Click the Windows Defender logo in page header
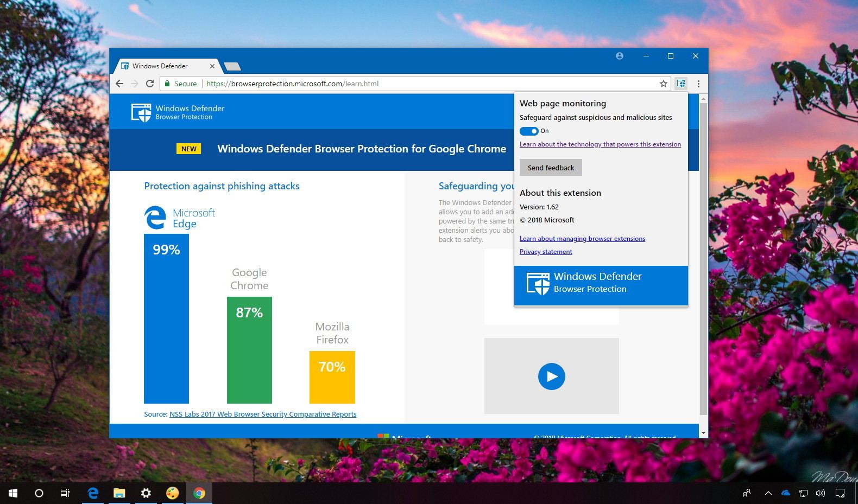 (141, 112)
